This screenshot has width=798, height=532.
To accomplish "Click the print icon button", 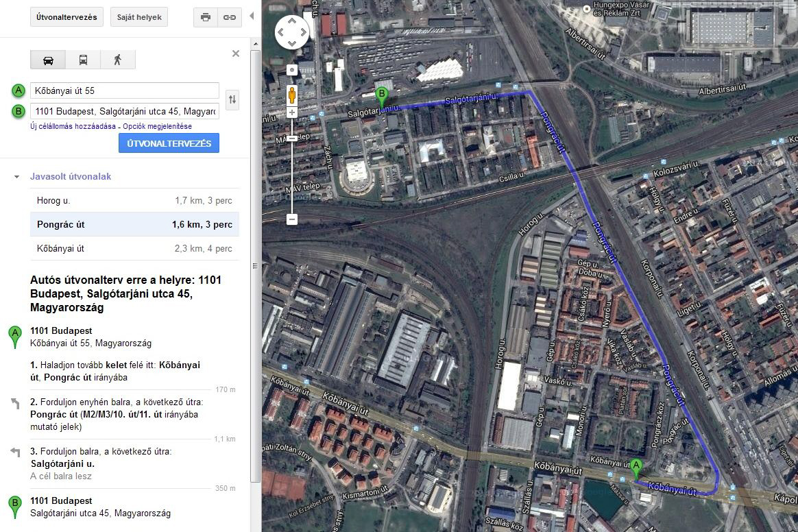I will pos(206,17).
